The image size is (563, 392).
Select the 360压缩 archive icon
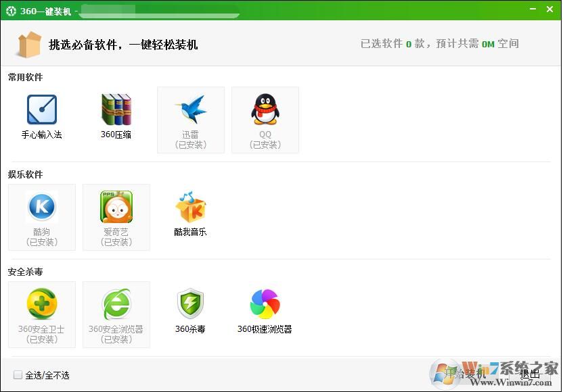point(116,109)
